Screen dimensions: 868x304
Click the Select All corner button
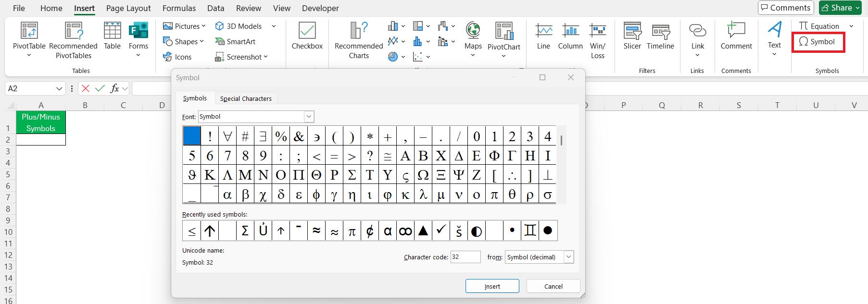10,105
